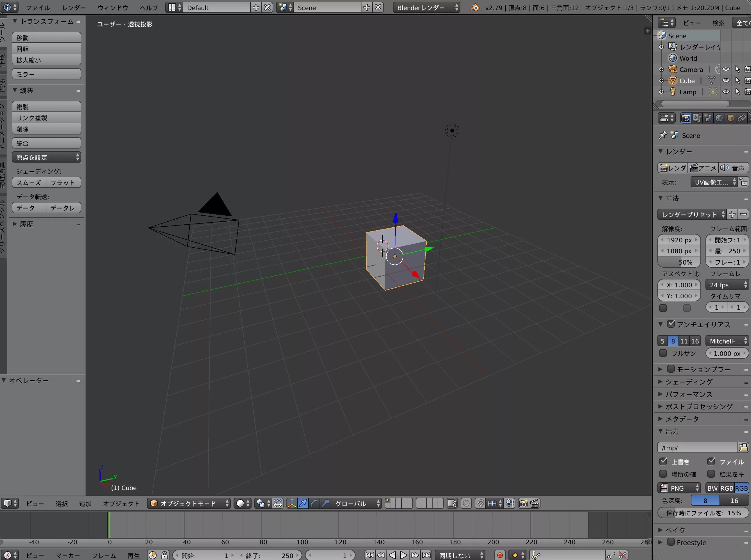Toggle Cube visibility in the outliner
The width and height of the screenshot is (751, 560).
[x=725, y=80]
